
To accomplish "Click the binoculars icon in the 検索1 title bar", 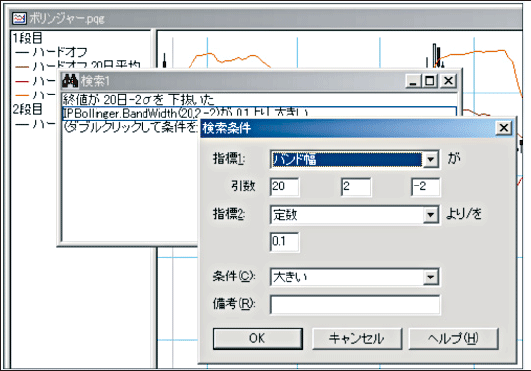I will point(70,81).
